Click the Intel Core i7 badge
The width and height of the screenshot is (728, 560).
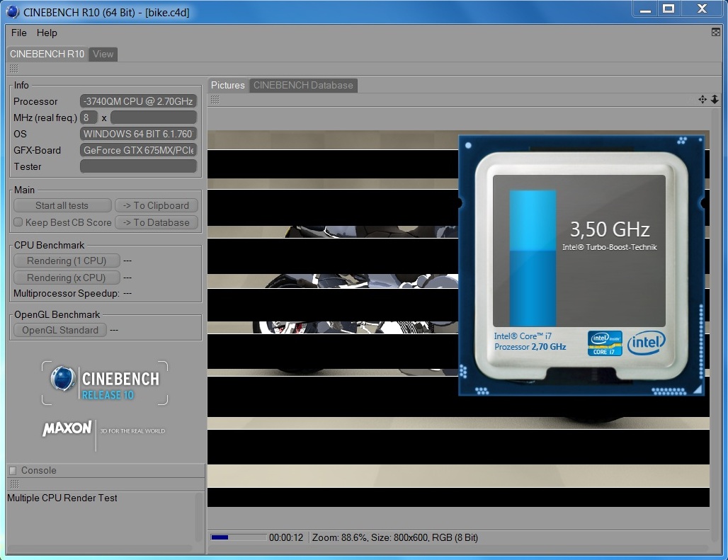tap(605, 343)
